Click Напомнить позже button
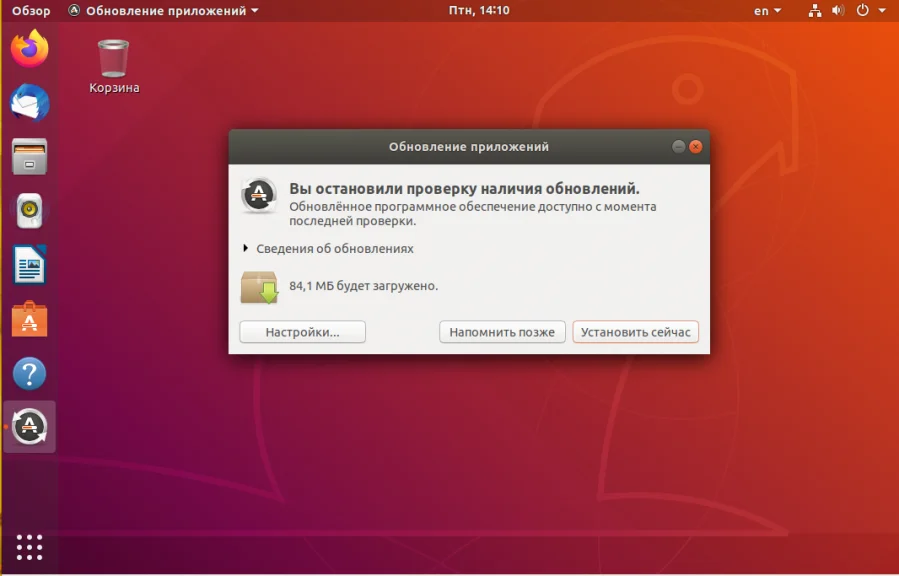Image resolution: width=899 pixels, height=576 pixels. [502, 332]
